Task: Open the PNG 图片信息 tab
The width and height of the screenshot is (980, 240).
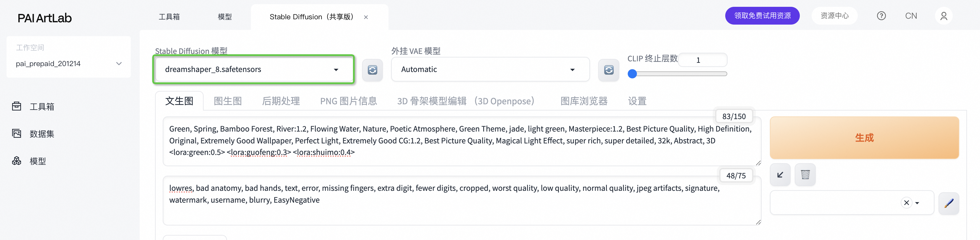Action: click(348, 101)
